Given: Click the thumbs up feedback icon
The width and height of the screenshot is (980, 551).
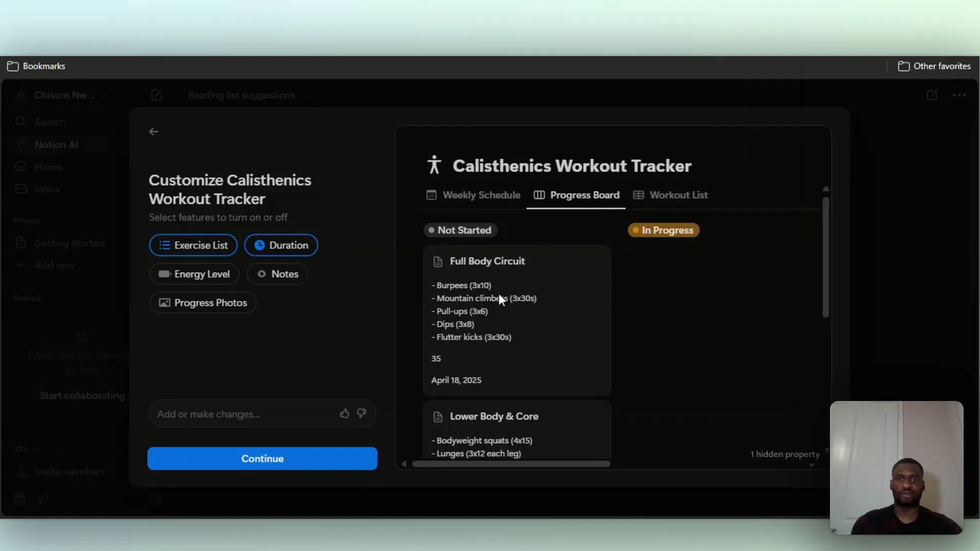Looking at the screenshot, I should (x=345, y=414).
